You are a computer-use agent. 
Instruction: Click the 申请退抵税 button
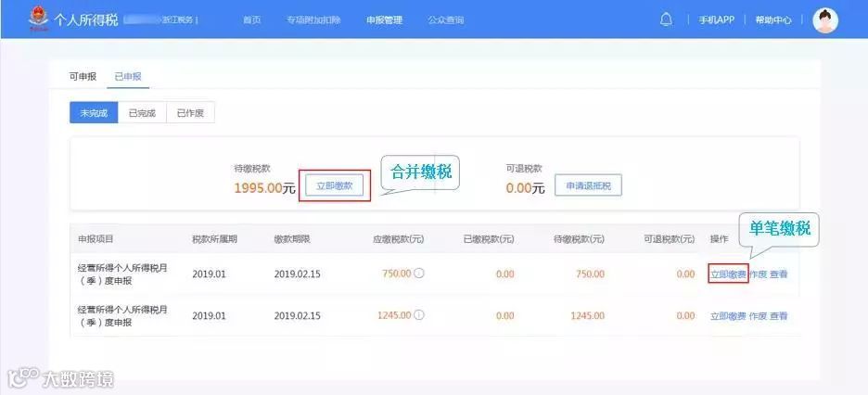589,185
